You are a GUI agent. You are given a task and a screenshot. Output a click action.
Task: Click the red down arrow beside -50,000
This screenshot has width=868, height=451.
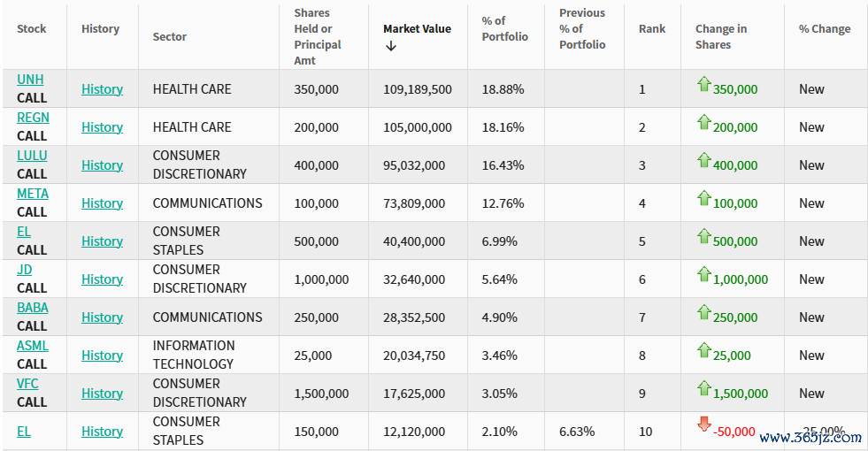pyautogui.click(x=703, y=425)
